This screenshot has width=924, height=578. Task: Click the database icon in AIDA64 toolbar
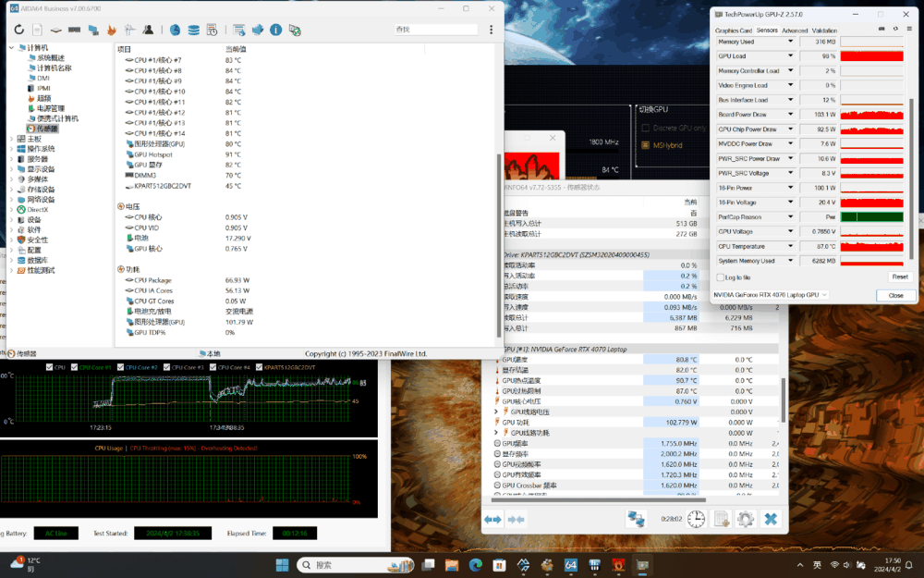point(192,29)
